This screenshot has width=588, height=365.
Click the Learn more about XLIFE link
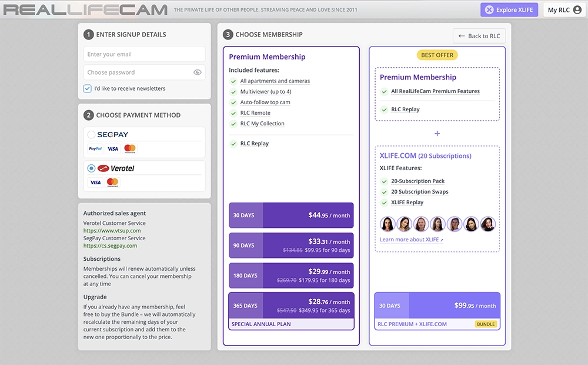412,240
